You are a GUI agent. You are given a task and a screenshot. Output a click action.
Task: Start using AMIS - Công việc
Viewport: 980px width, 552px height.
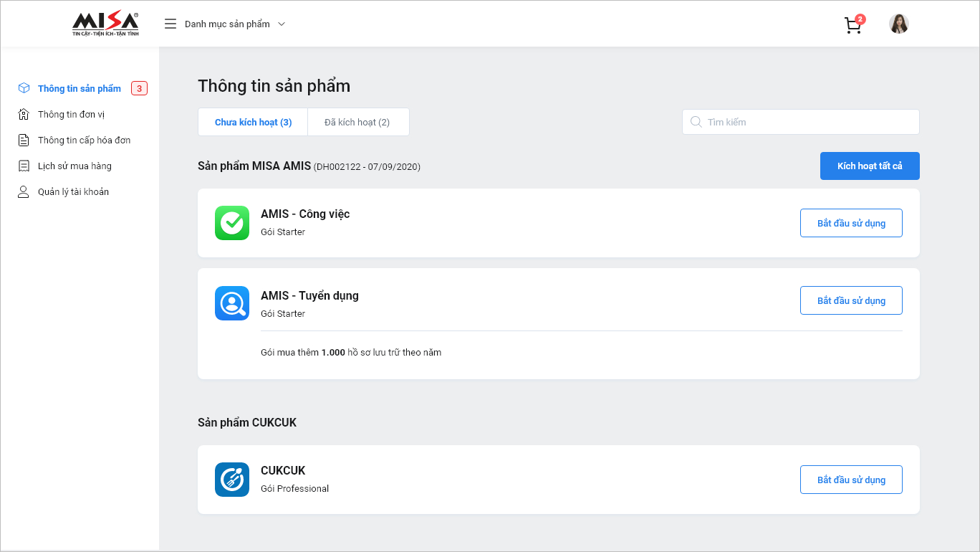click(851, 223)
